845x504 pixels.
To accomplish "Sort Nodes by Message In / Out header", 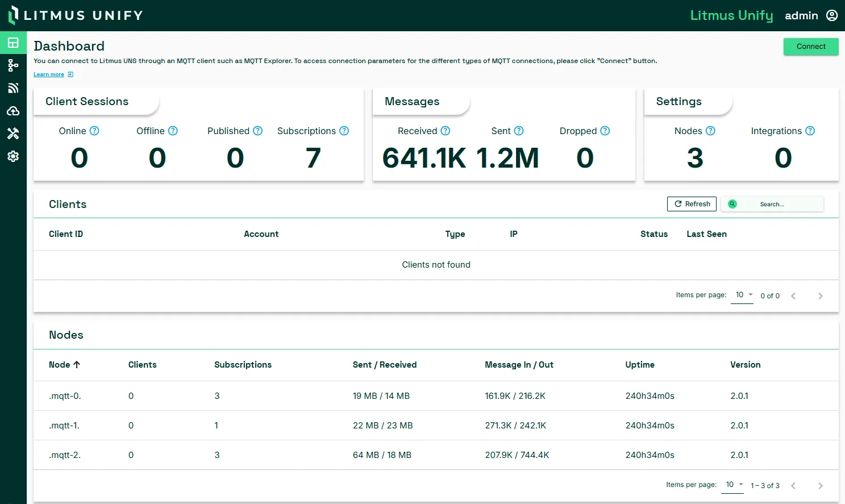I will coord(519,365).
